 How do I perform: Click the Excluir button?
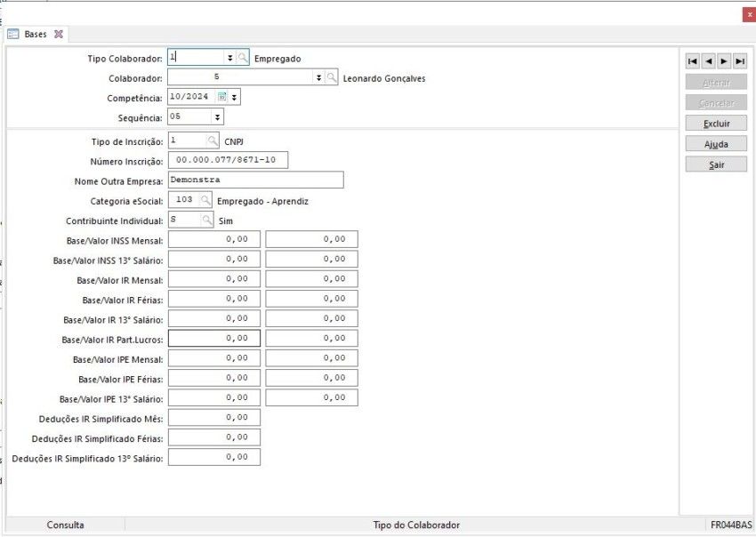click(x=716, y=124)
